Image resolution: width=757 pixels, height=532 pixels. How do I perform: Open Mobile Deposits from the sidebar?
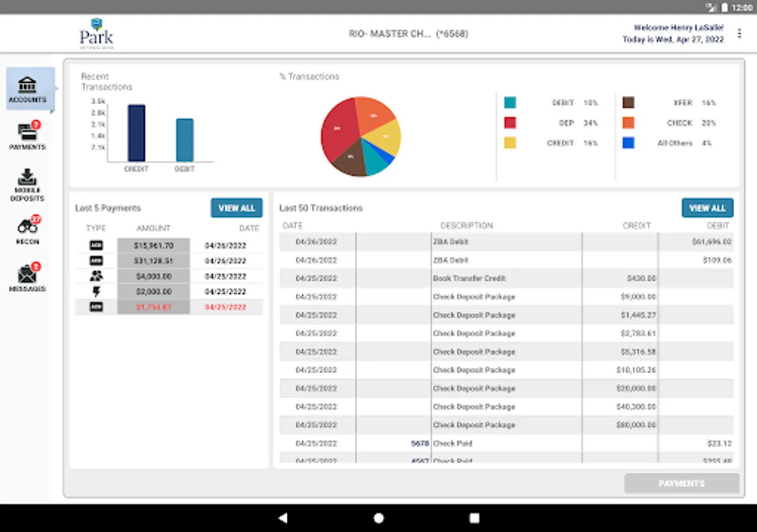tap(27, 185)
